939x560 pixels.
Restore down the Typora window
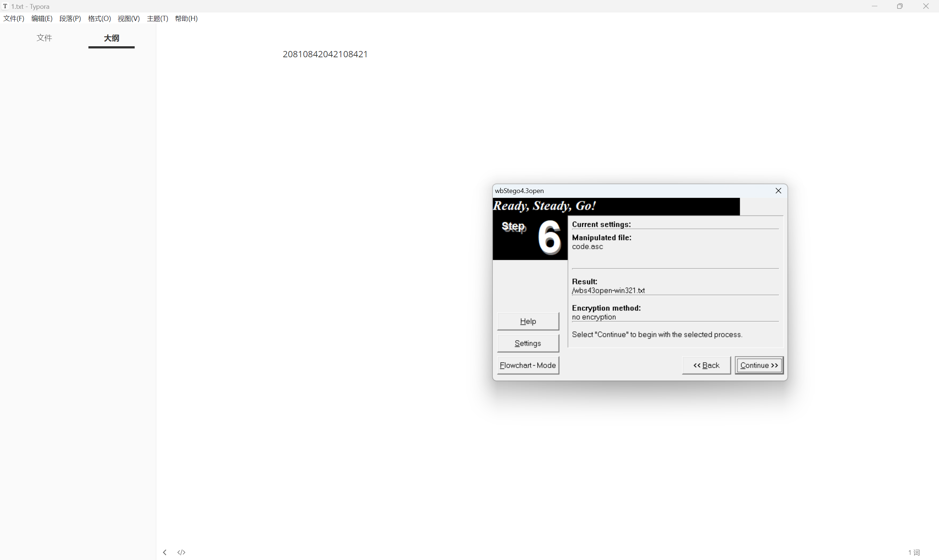click(900, 6)
